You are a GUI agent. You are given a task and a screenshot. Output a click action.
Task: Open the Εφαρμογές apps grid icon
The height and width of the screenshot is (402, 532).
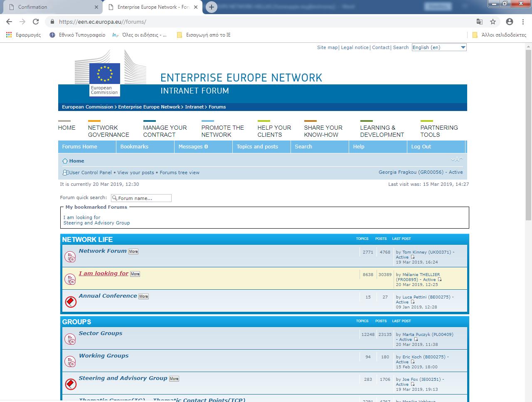click(x=9, y=35)
